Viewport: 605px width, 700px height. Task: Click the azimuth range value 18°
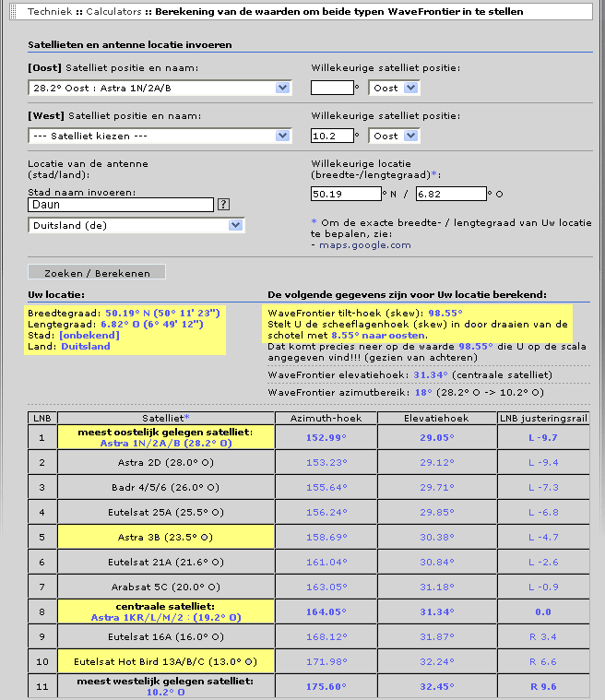423,392
